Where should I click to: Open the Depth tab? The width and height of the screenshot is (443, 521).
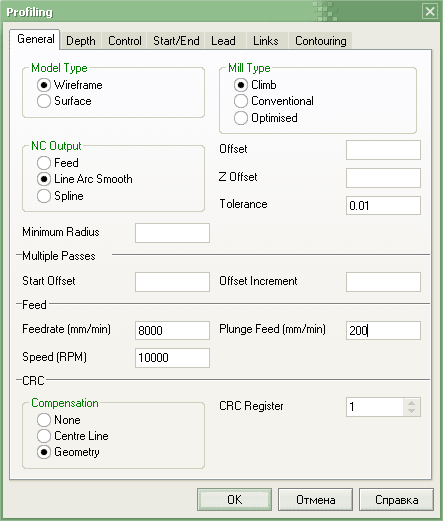tap(81, 41)
